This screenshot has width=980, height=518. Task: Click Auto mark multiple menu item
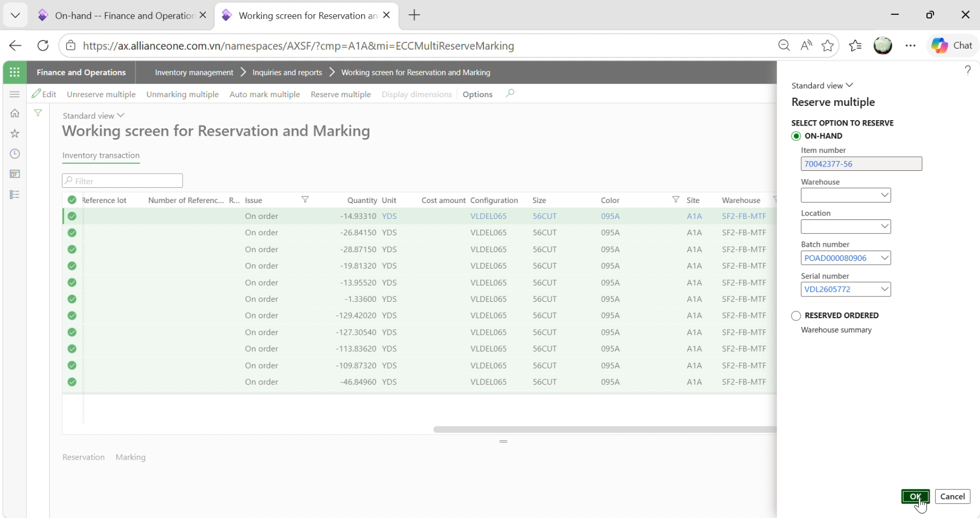pos(265,94)
